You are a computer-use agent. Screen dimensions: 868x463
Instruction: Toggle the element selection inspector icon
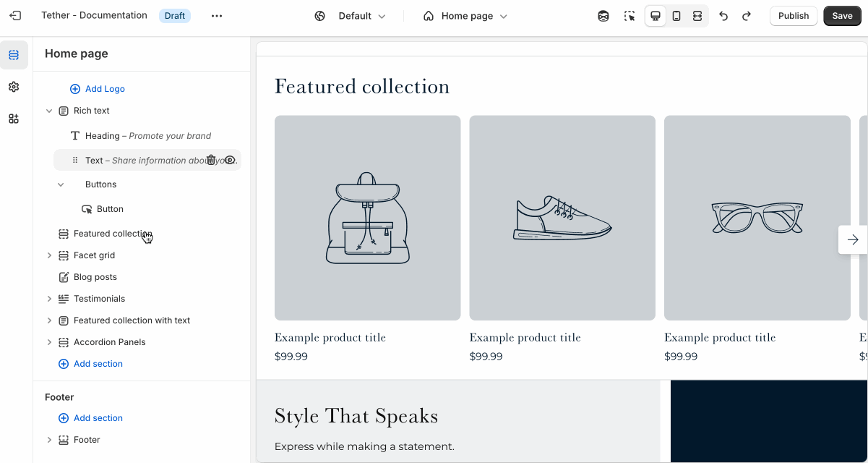tap(629, 16)
